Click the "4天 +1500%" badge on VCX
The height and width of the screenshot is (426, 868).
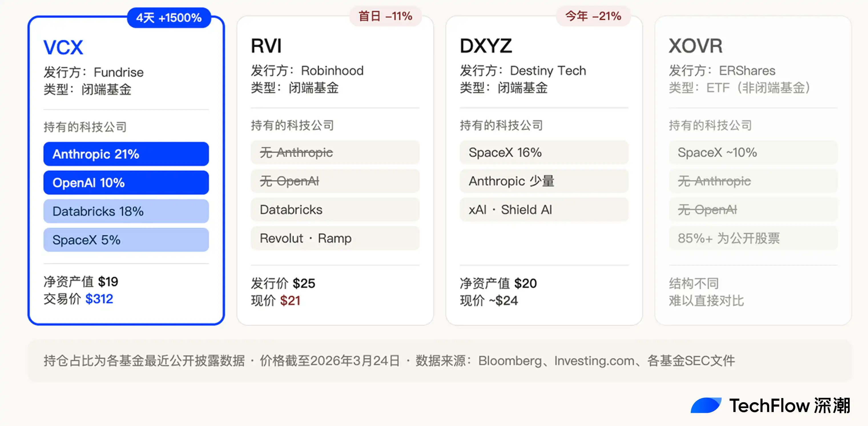click(169, 17)
